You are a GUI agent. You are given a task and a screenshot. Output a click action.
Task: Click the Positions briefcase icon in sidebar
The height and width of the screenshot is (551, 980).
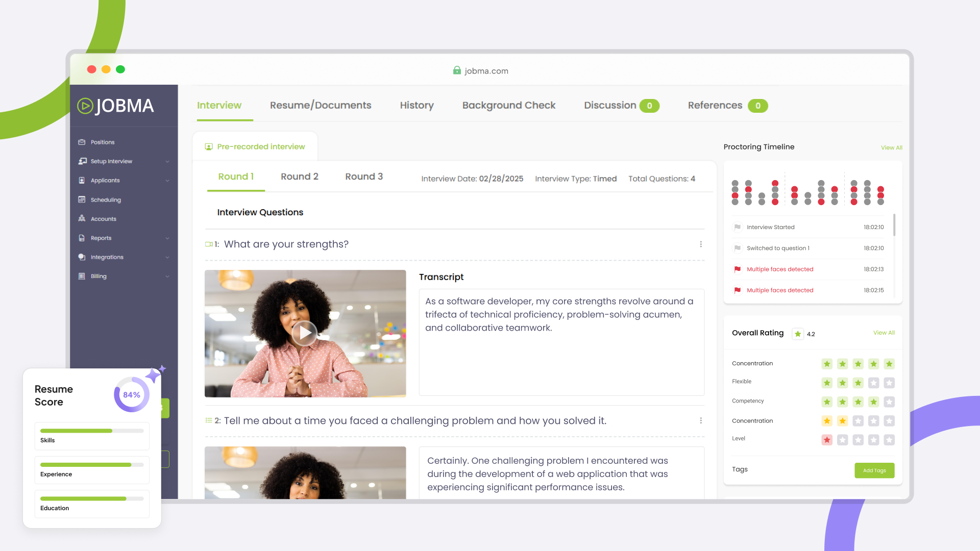click(x=82, y=142)
